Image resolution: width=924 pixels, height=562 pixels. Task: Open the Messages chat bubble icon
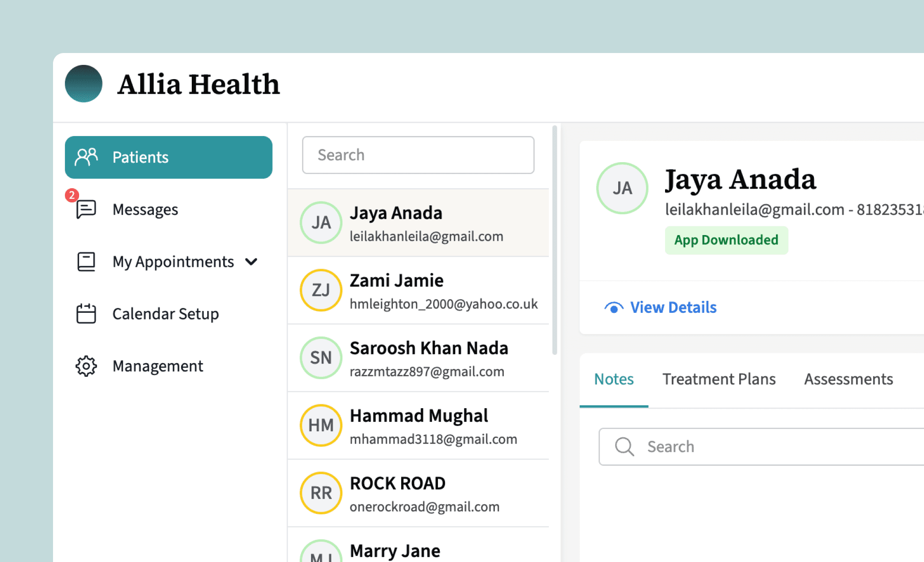pos(86,209)
